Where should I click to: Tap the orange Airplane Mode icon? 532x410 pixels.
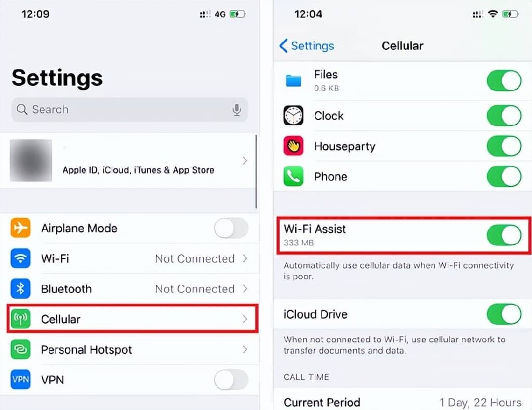(20, 228)
